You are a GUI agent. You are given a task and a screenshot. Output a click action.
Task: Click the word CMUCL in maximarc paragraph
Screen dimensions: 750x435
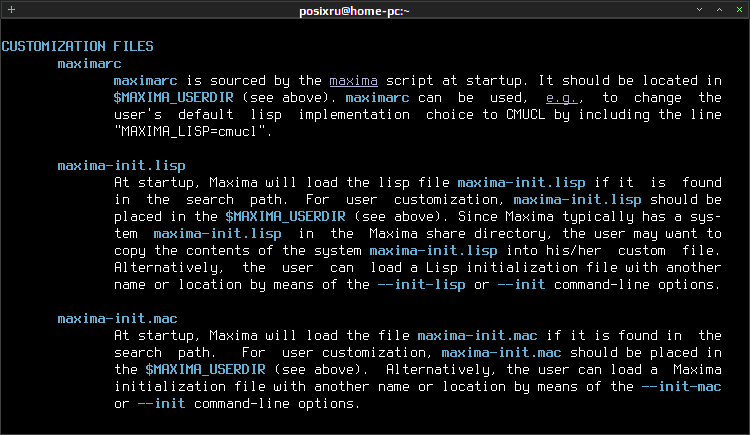pyautogui.click(x=526, y=115)
